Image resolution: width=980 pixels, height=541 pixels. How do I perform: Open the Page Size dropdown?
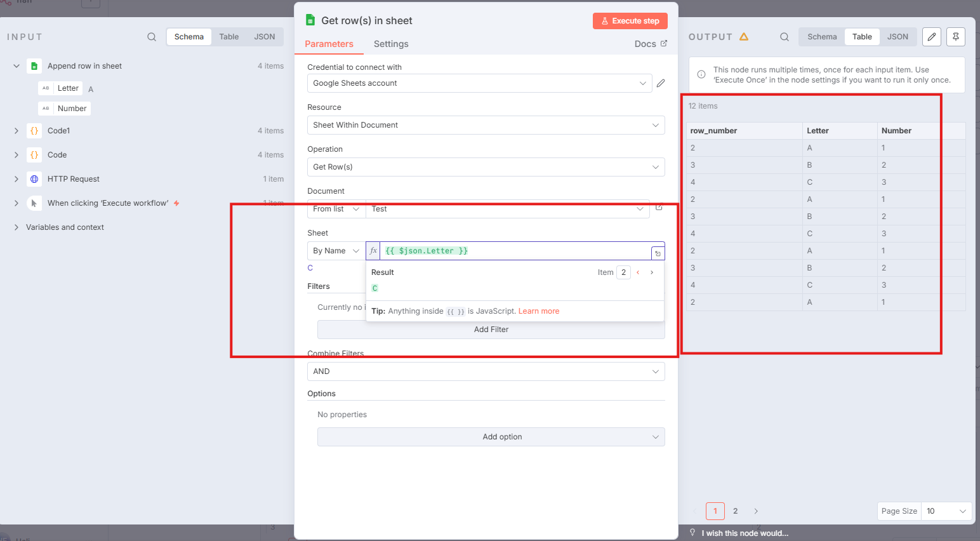946,511
